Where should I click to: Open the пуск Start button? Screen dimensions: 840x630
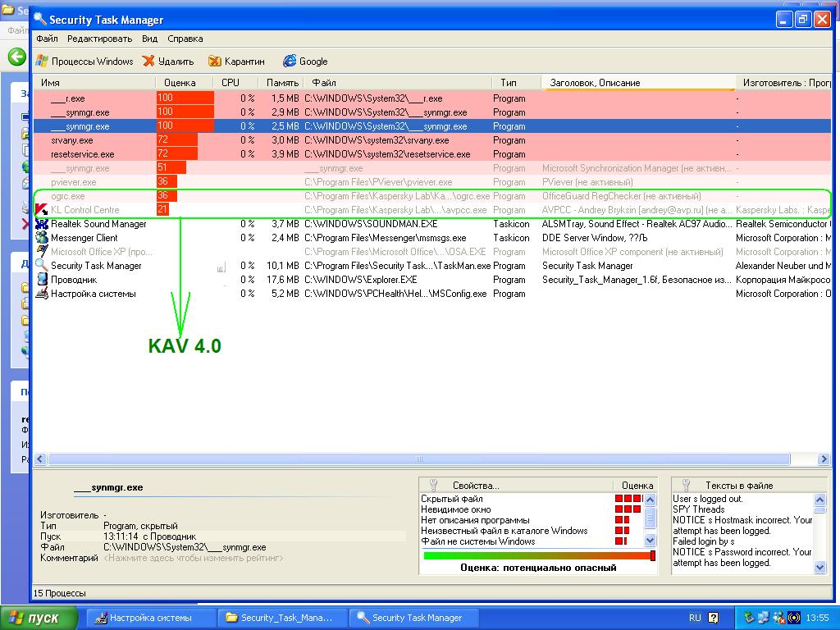[39, 618]
